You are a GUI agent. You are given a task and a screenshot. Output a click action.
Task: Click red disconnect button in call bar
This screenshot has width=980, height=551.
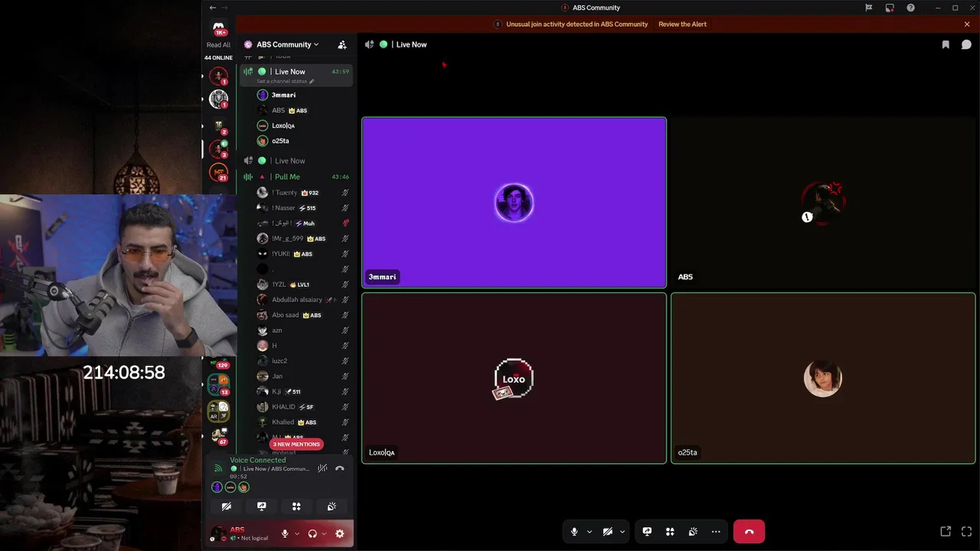click(749, 532)
